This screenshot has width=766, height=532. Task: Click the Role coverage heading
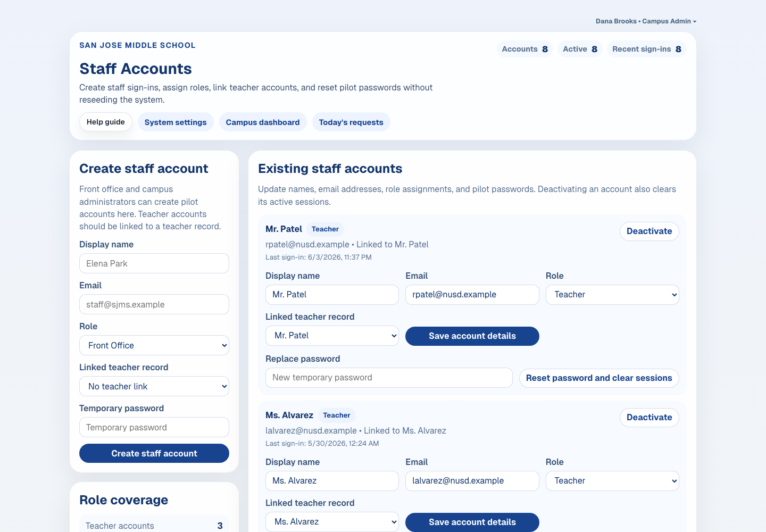[x=123, y=500]
